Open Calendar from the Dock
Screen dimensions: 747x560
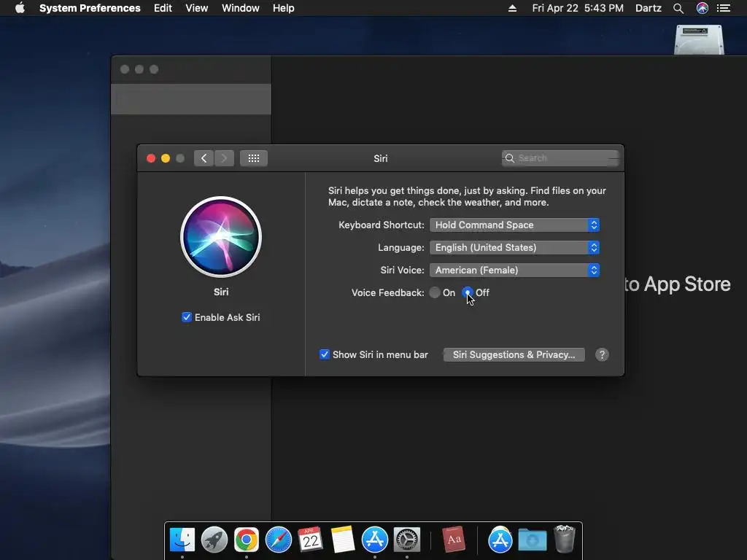[311, 540]
